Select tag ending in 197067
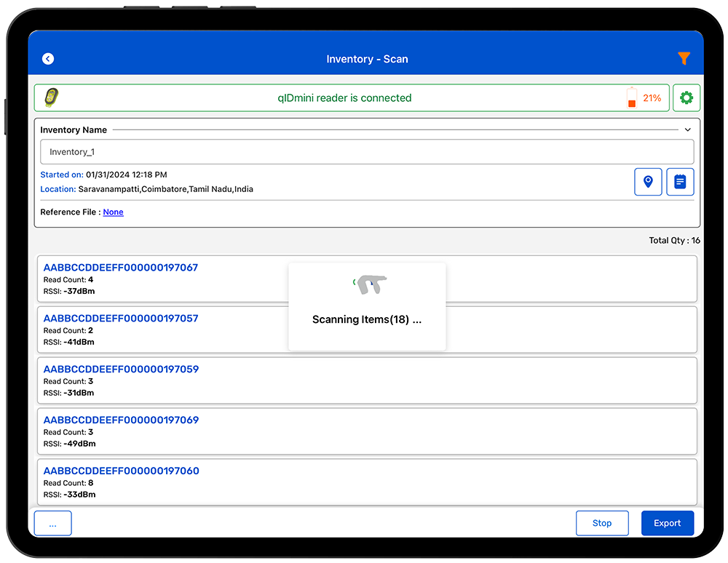 pos(121,268)
